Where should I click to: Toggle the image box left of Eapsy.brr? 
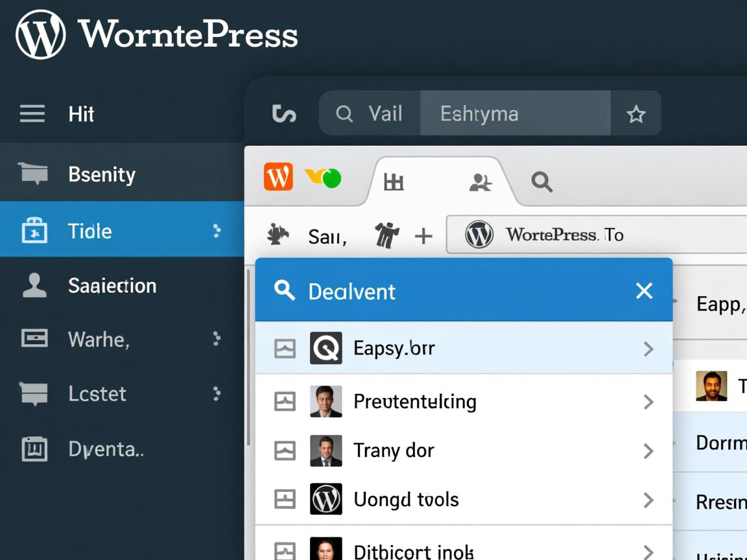pos(285,349)
